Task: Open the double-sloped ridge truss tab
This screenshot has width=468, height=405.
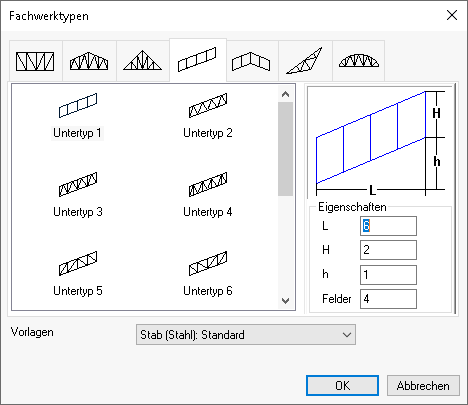Action: [x=252, y=61]
